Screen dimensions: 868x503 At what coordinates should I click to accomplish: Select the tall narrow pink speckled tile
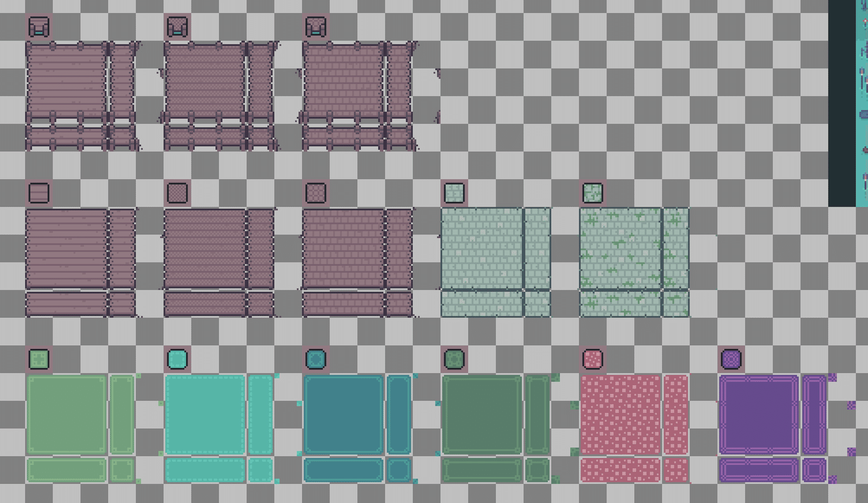pyautogui.click(x=676, y=415)
